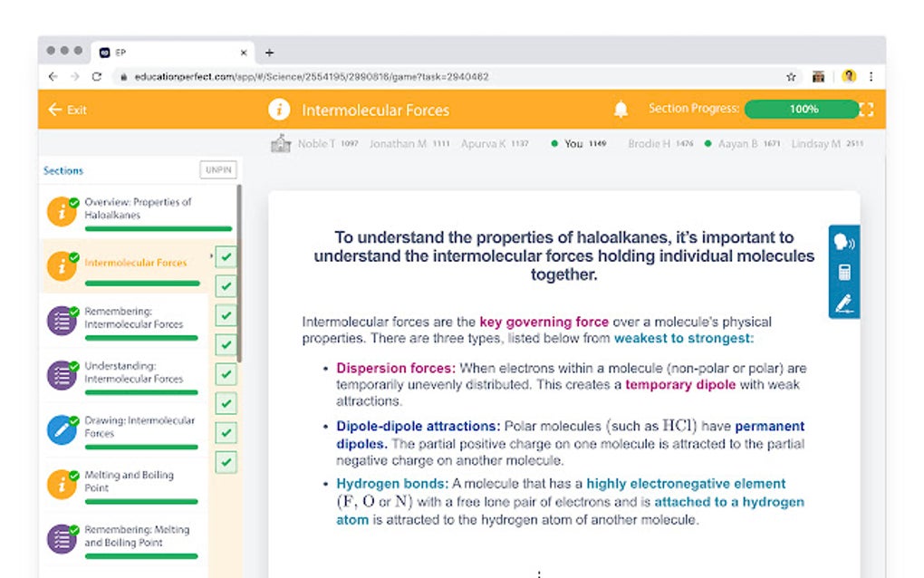Click the notification bell icon
This screenshot has width=924, height=578.
621,109
